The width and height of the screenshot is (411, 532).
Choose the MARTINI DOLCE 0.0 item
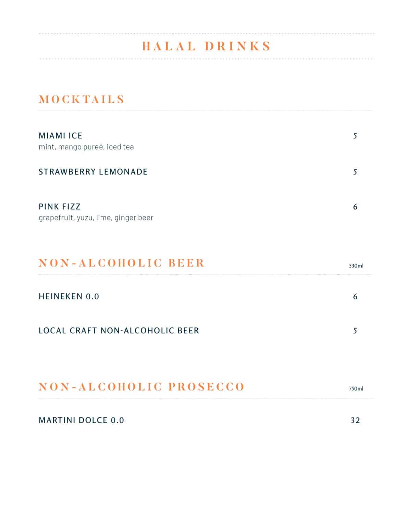tap(82, 420)
